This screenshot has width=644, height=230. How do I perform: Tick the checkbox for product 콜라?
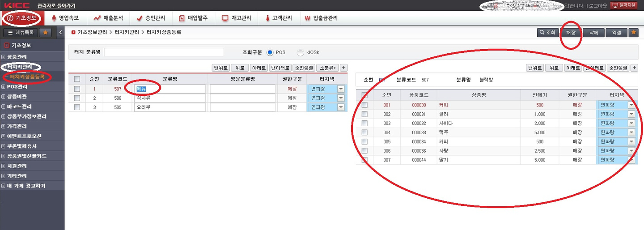click(x=364, y=114)
